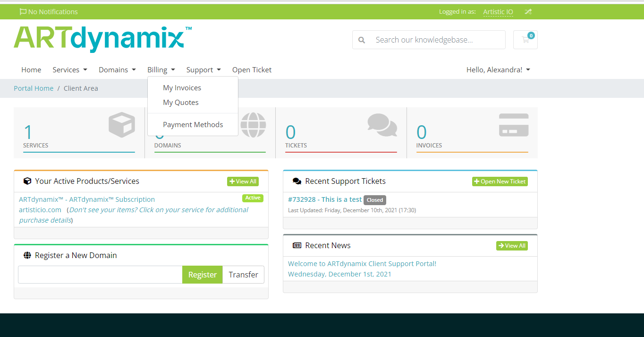This screenshot has height=337, width=644.
Task: Open the ARTdynamix Subscription service link
Action: click(87, 199)
